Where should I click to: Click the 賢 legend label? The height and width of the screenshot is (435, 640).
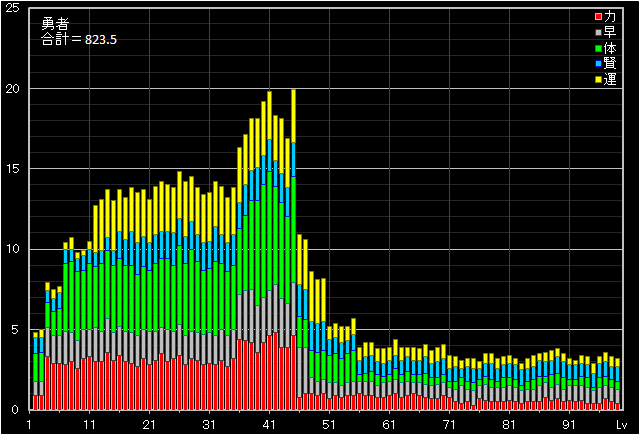pyautogui.click(x=610, y=63)
